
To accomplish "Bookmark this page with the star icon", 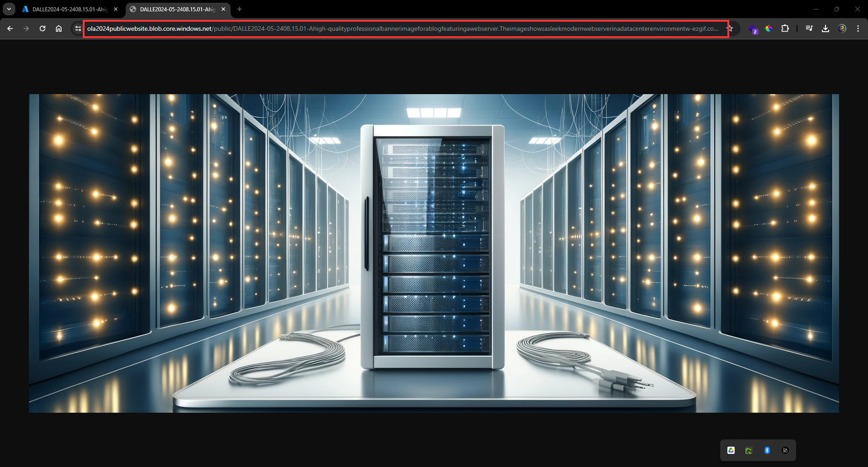I will 731,29.
